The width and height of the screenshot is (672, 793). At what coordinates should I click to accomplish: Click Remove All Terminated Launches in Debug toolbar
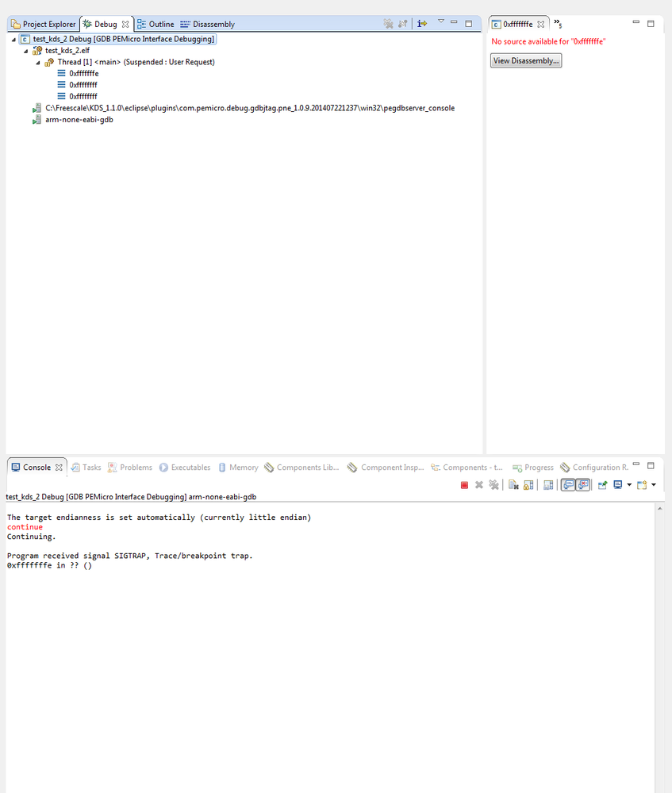point(388,23)
